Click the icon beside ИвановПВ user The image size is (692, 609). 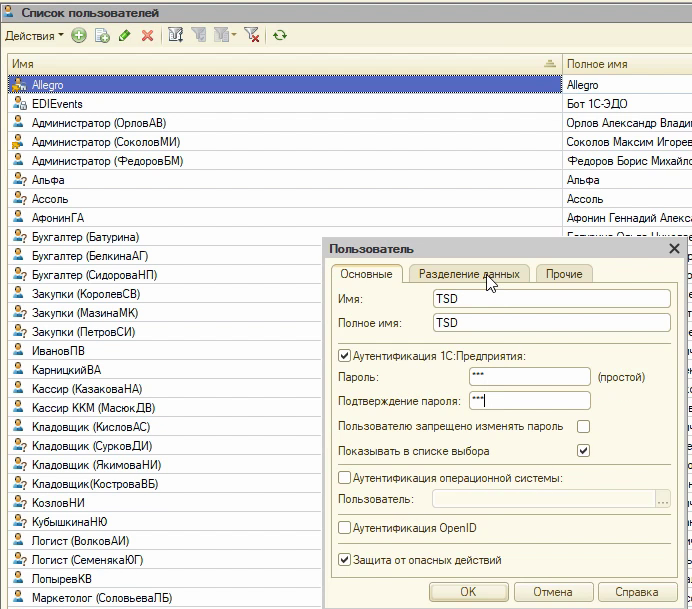18,350
